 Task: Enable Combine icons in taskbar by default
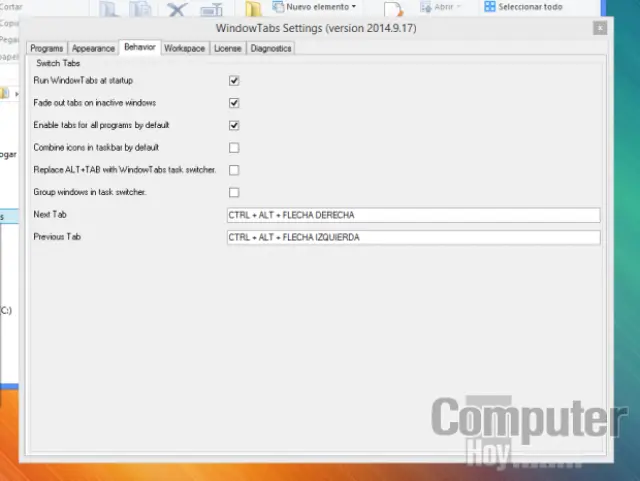(x=234, y=148)
